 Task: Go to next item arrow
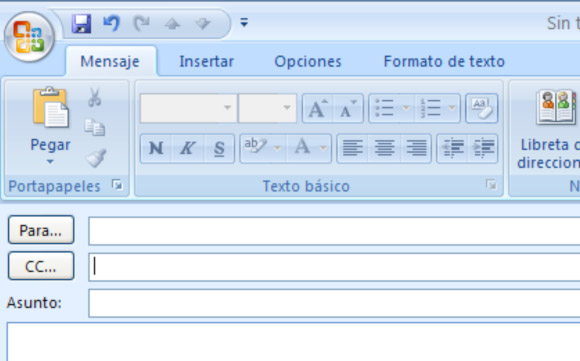click(203, 24)
